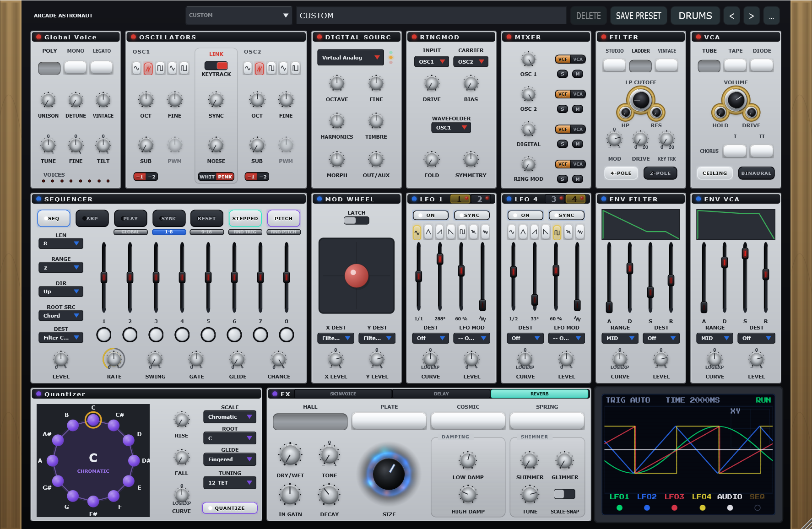Open sequencer DIR Up dropdown
812x529 pixels.
pos(61,291)
